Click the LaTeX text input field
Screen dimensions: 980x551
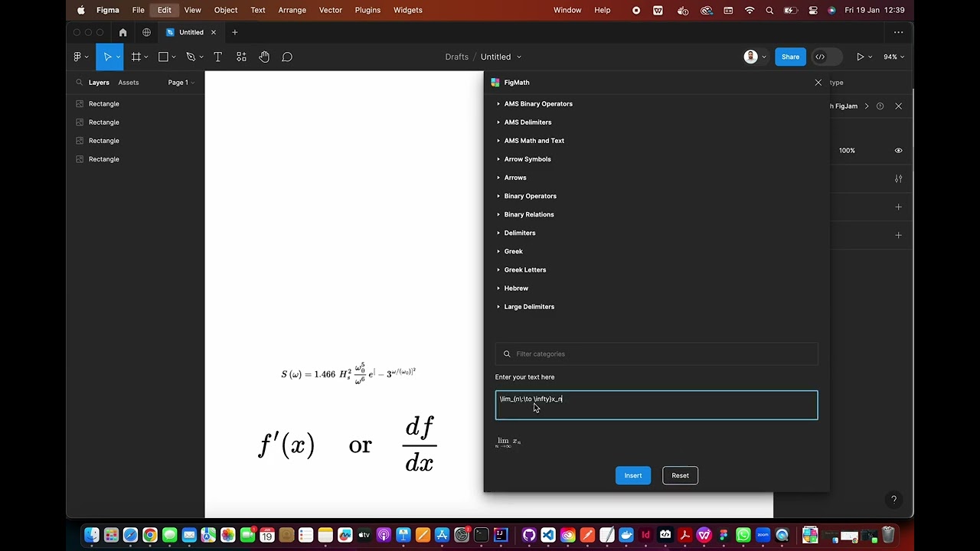(656, 406)
